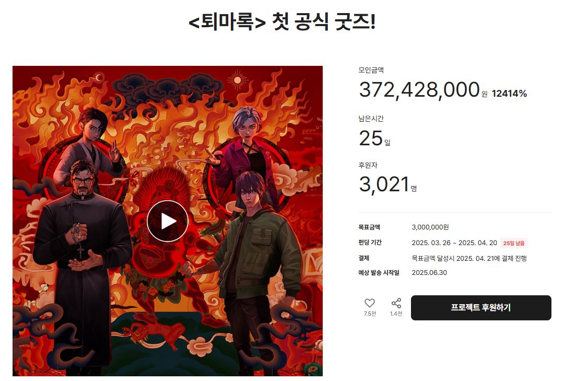Select the 3,000,000원 goal amount text
The image size is (588, 381).
[x=430, y=227]
